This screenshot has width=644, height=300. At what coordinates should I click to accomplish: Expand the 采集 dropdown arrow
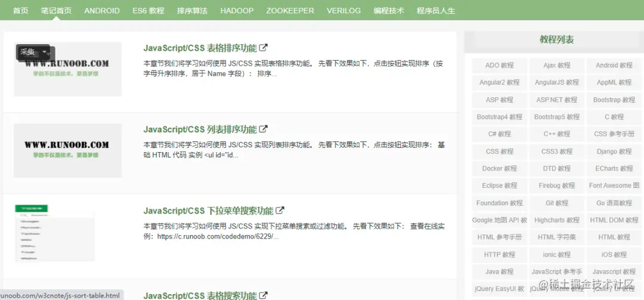(x=44, y=52)
